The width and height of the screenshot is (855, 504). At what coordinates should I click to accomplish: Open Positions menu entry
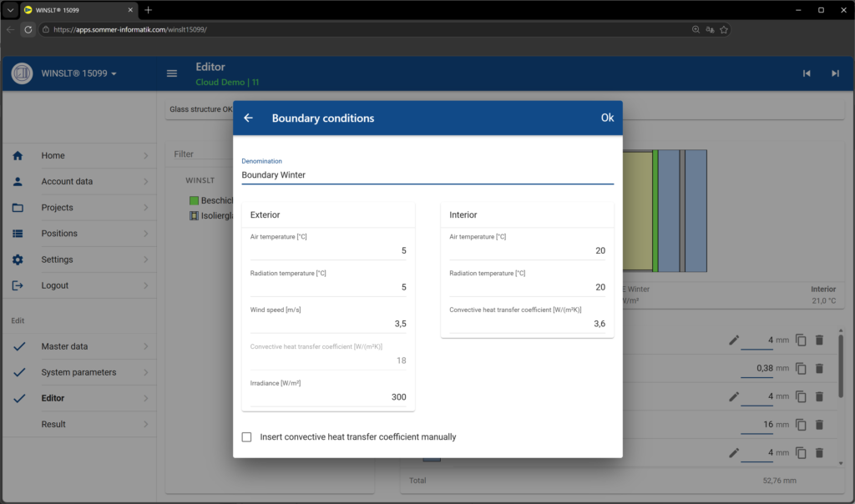[x=79, y=233]
